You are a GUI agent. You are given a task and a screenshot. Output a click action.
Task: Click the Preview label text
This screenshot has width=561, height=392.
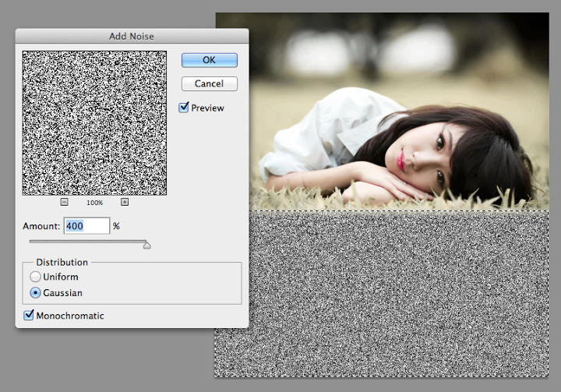pyautogui.click(x=207, y=108)
